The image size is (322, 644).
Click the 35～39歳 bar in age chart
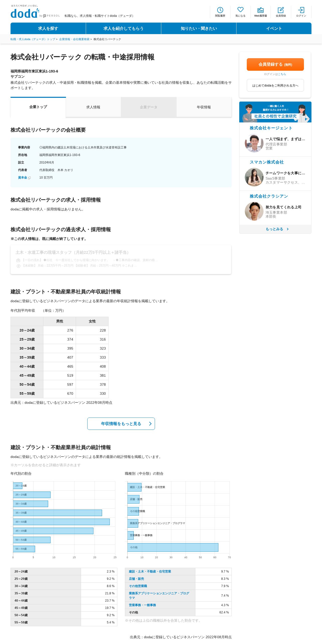[x=57, y=513]
